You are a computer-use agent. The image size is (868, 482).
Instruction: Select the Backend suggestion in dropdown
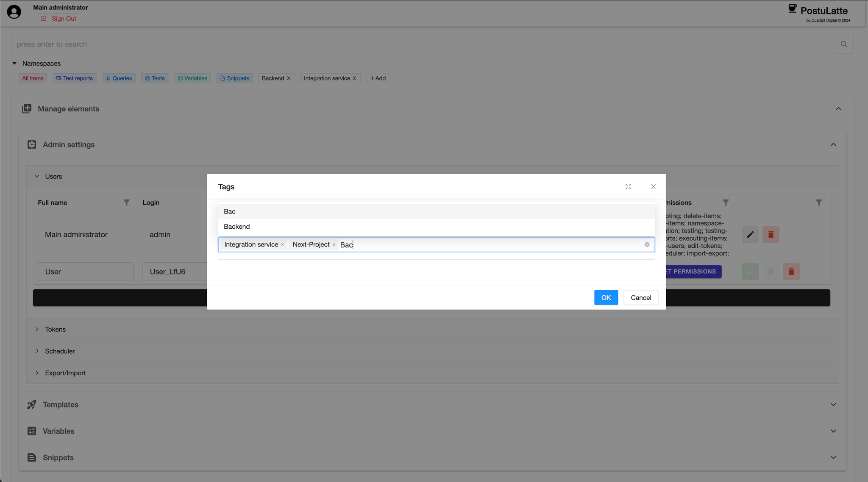[237, 227]
